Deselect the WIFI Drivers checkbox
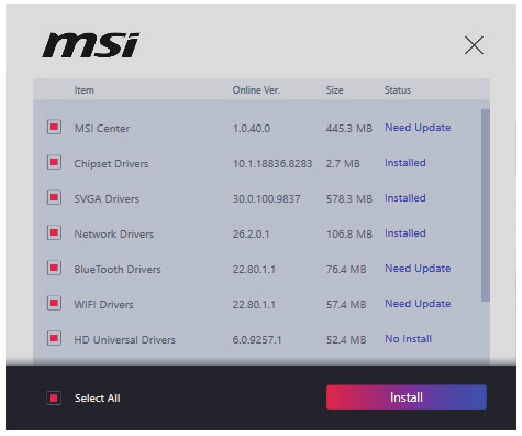The image size is (522, 436). click(54, 303)
